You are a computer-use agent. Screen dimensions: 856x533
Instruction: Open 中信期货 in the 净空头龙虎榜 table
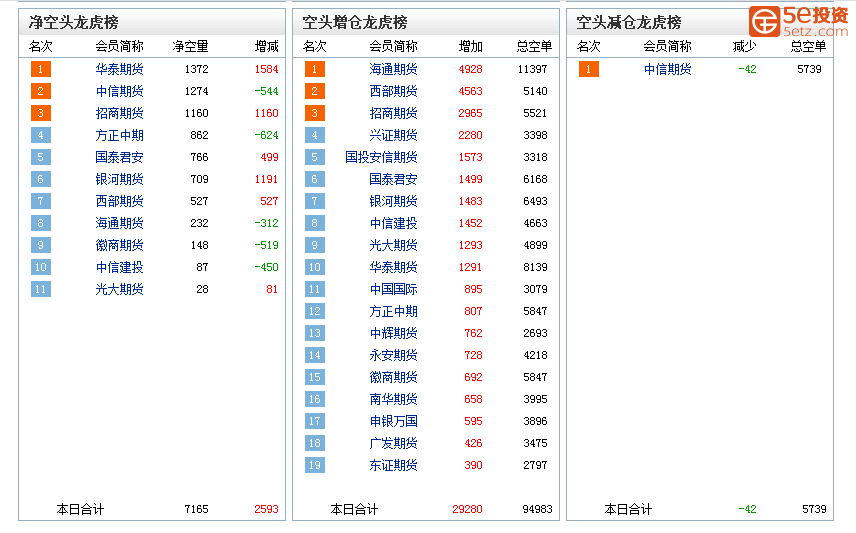coord(119,91)
